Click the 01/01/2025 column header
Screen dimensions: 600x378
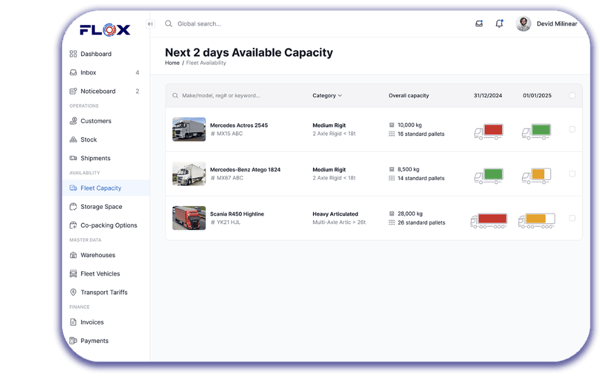[537, 96]
